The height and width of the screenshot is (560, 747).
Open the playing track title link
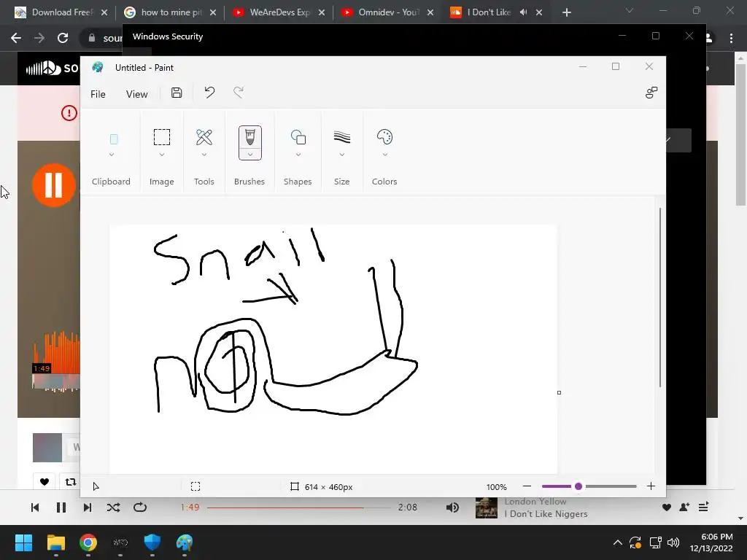546,514
